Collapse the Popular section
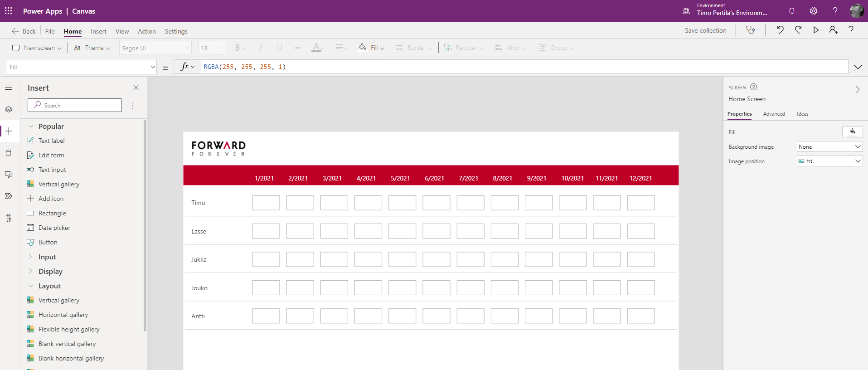The width and height of the screenshot is (868, 370). point(31,127)
